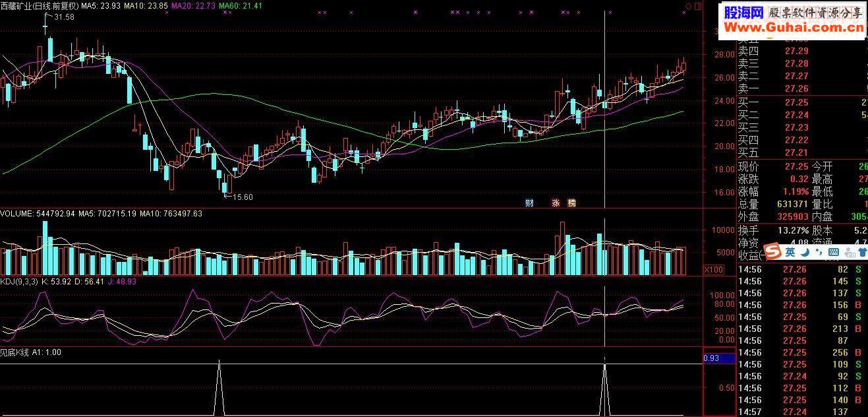
Task: Select the 14:56 tick with volume 140
Action: (x=801, y=400)
